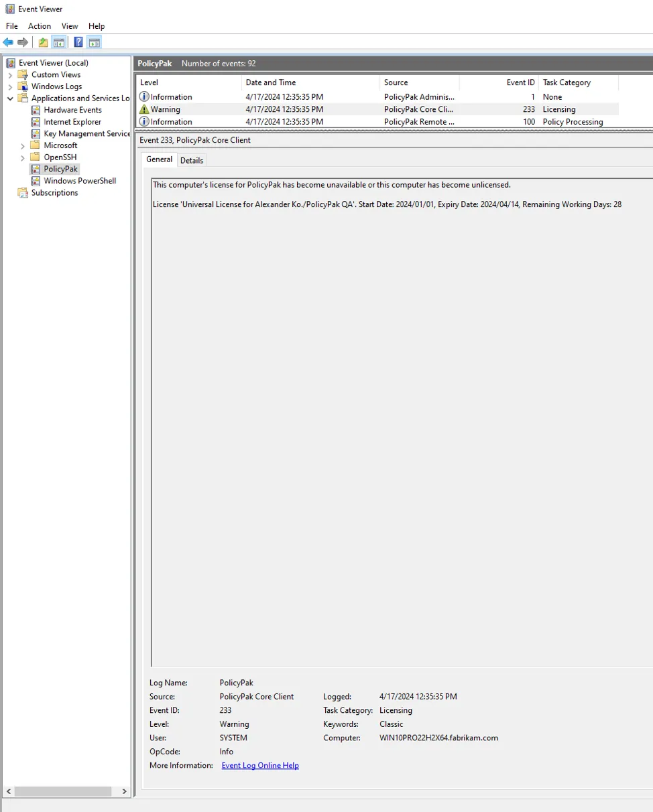Click the tree pane horizontal scrollbar track
This screenshot has height=812, width=653.
(x=66, y=791)
